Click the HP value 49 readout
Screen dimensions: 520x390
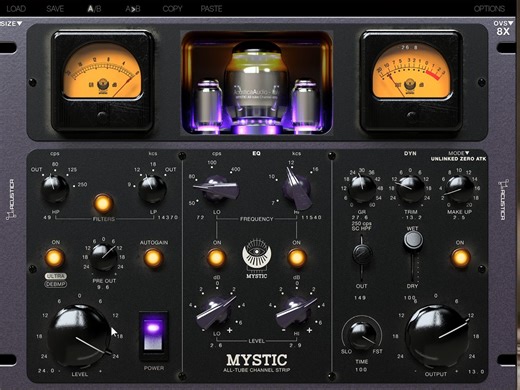click(x=47, y=217)
